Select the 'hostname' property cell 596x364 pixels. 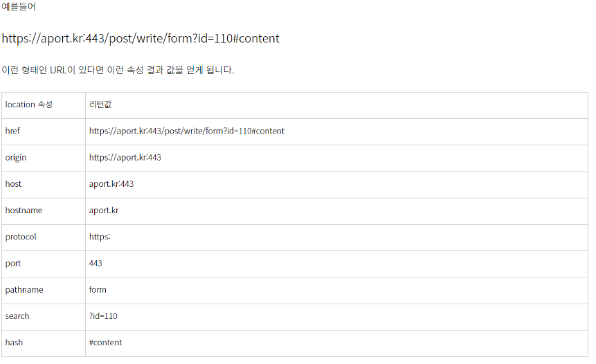44,211
